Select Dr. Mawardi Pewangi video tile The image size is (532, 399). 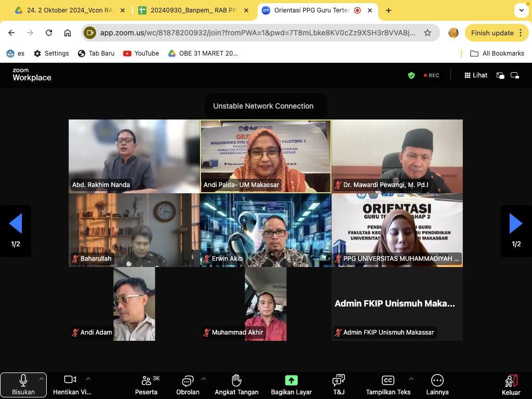(397, 156)
